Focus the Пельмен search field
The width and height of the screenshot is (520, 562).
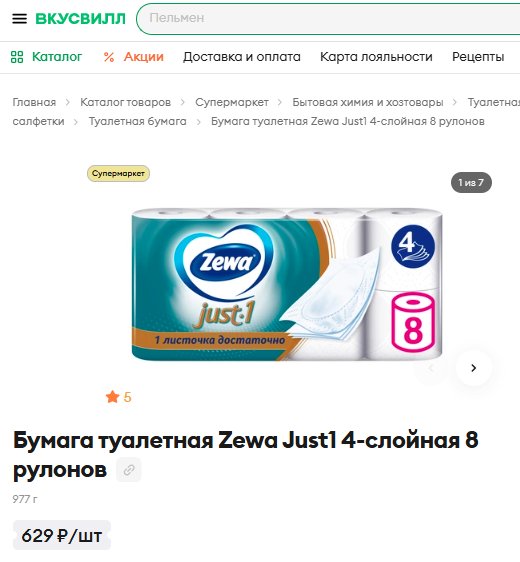point(328,18)
